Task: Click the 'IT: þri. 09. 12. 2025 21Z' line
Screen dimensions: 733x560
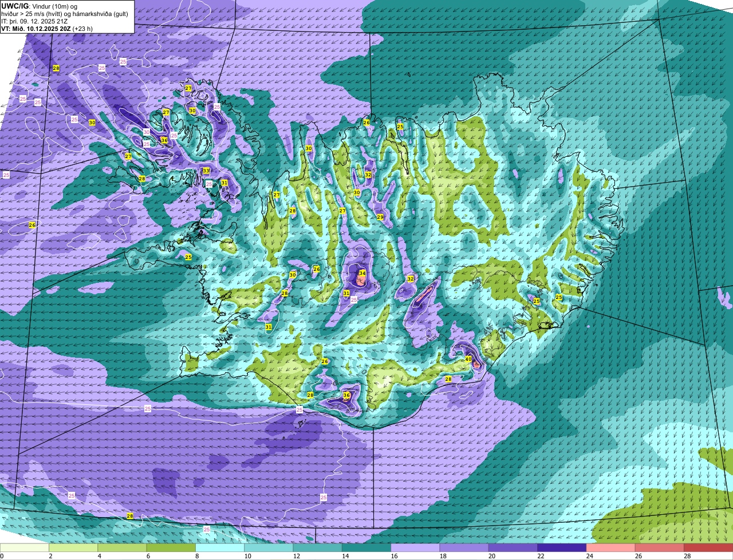Action: (x=34, y=21)
